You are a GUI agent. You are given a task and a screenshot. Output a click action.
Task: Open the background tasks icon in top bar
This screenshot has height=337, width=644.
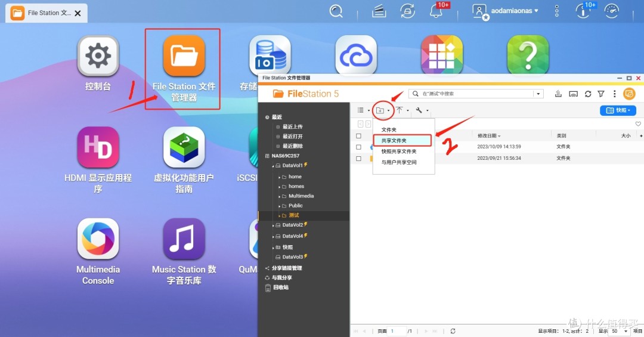[379, 11]
